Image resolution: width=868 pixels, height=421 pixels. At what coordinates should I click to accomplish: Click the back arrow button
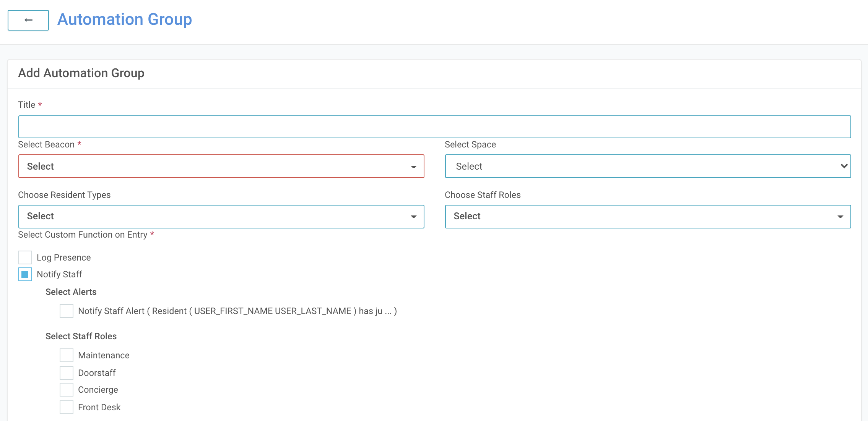pyautogui.click(x=28, y=20)
